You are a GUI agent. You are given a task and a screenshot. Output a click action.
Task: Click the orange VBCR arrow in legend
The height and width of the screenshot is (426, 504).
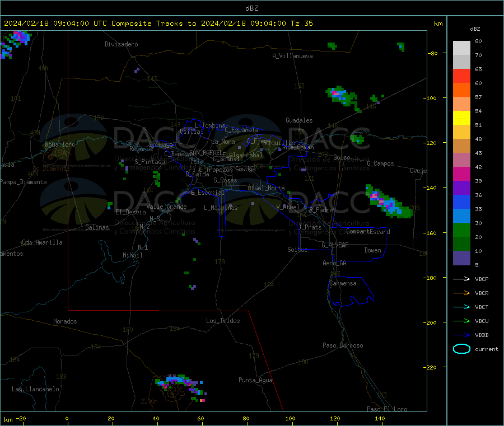(x=461, y=293)
